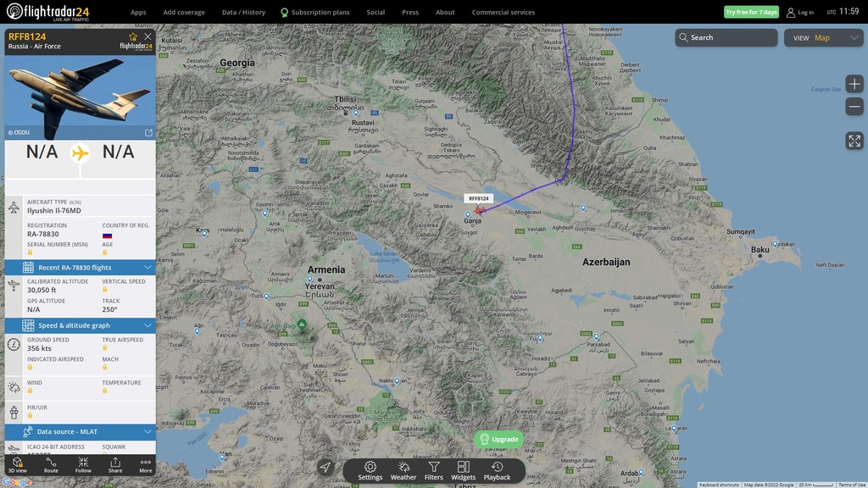Click the green Upgrade button

[498, 440]
